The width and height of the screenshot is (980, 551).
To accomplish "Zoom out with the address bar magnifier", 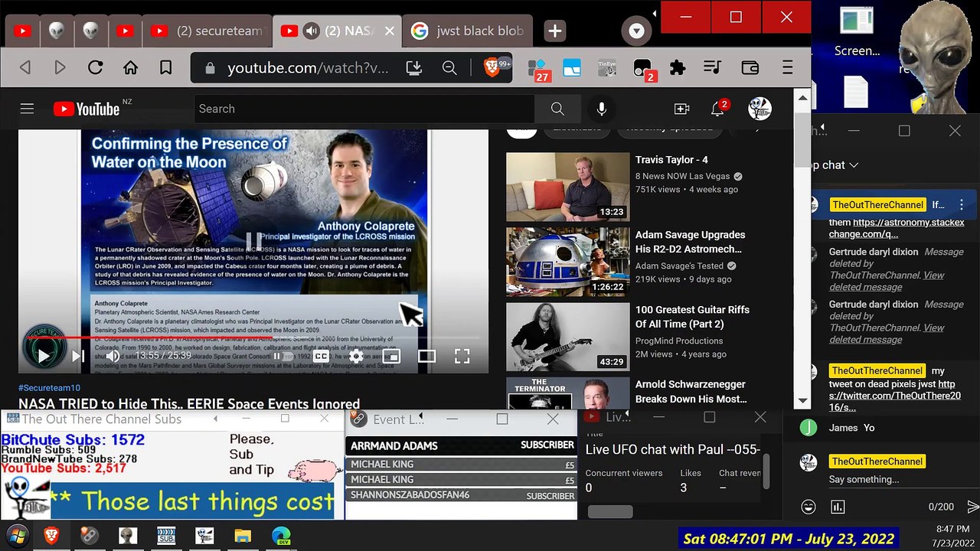I will 449,68.
